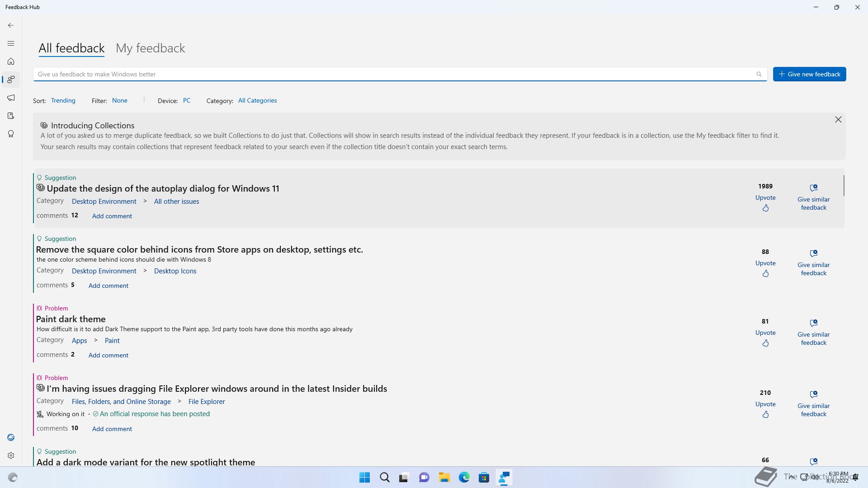Open Settings gear in sidebar
868x488 pixels.
[x=11, y=455]
